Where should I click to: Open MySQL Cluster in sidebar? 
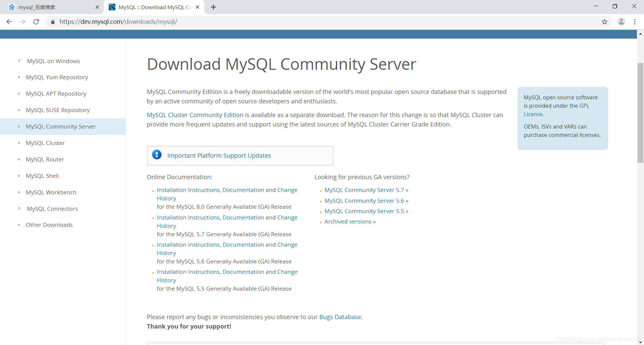pyautogui.click(x=45, y=143)
